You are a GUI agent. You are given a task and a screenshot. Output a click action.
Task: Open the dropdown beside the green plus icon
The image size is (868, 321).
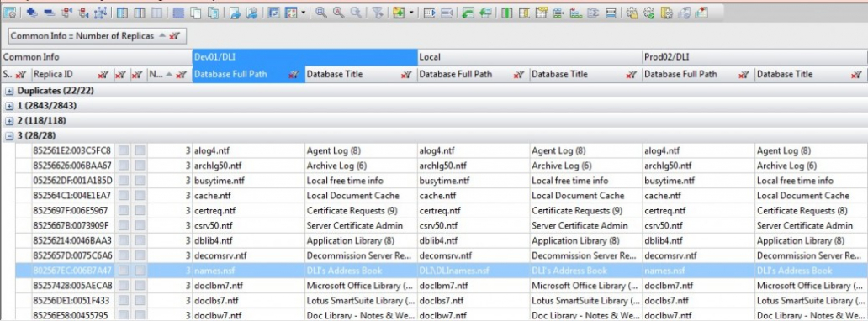tap(411, 13)
